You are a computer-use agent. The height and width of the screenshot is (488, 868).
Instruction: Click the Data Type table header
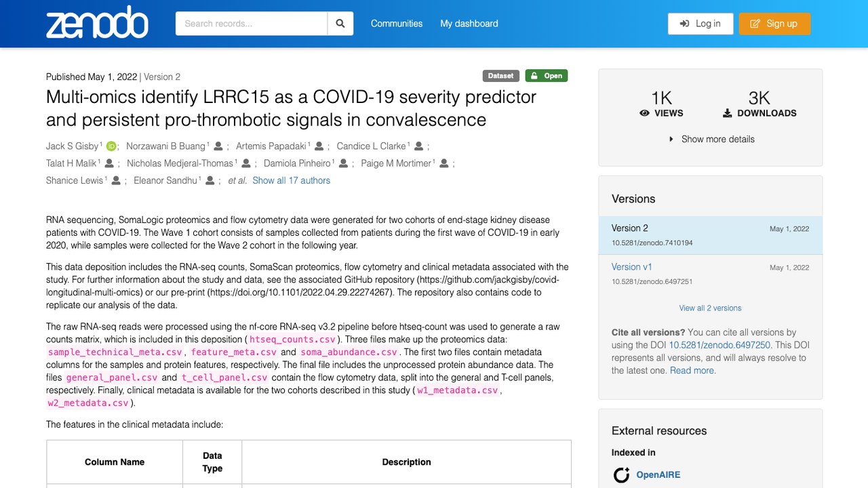coord(212,462)
